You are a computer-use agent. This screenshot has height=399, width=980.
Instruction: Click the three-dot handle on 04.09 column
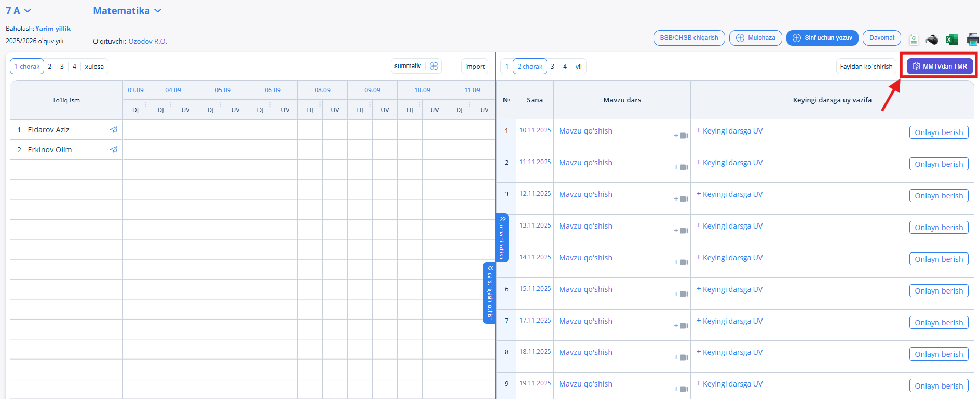click(x=171, y=104)
